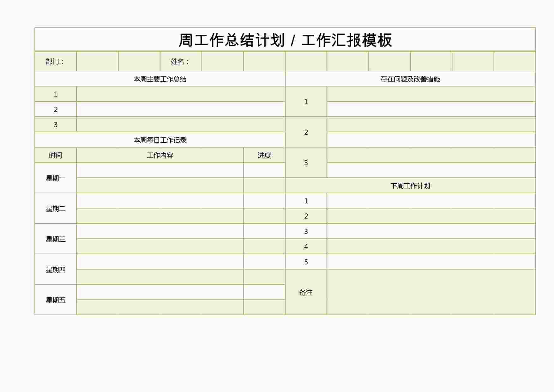Select the 星期五 row label
Image resolution: width=554 pixels, height=392 pixels.
[x=56, y=300]
